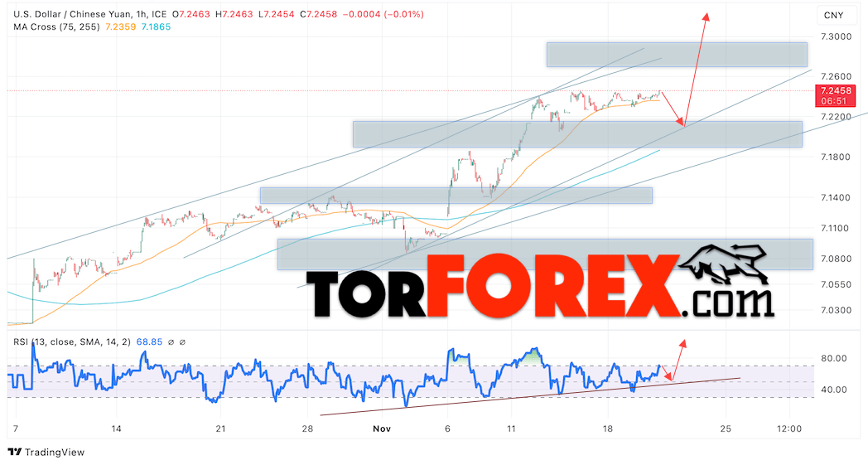Click the RSI value 68.85
Screen dimensions: 868x465
(149, 342)
